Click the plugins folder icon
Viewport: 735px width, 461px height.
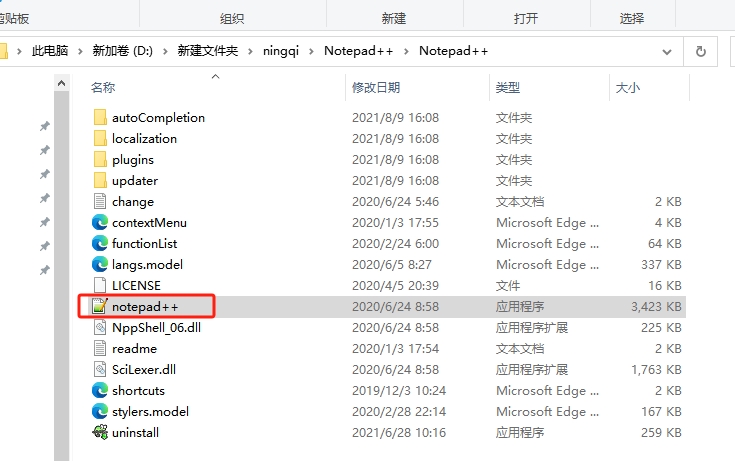[x=100, y=159]
